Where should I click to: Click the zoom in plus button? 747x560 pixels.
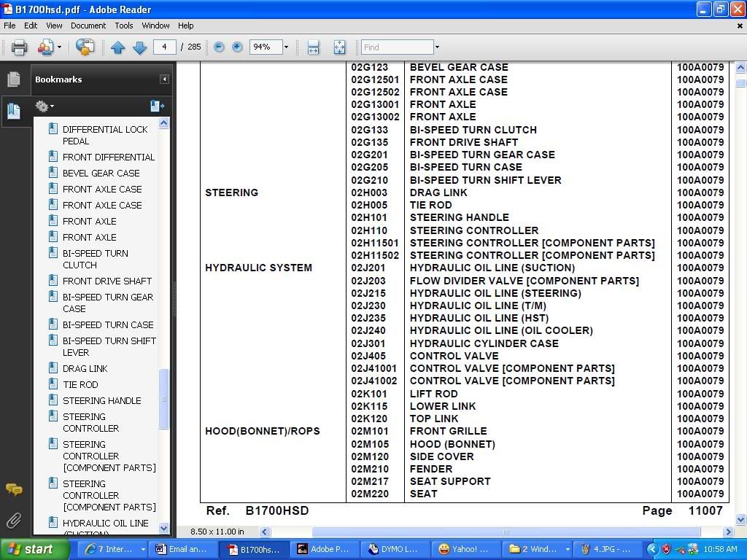tap(237, 47)
